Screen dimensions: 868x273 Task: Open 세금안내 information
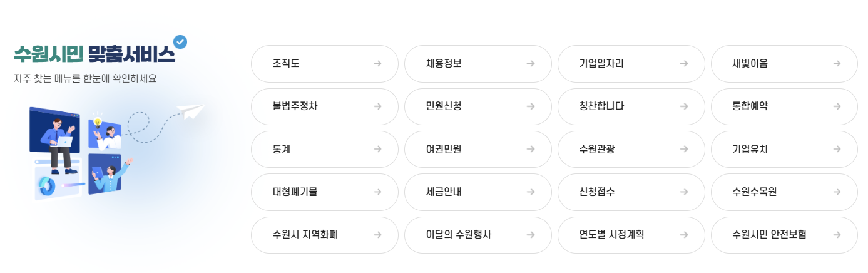(x=478, y=192)
